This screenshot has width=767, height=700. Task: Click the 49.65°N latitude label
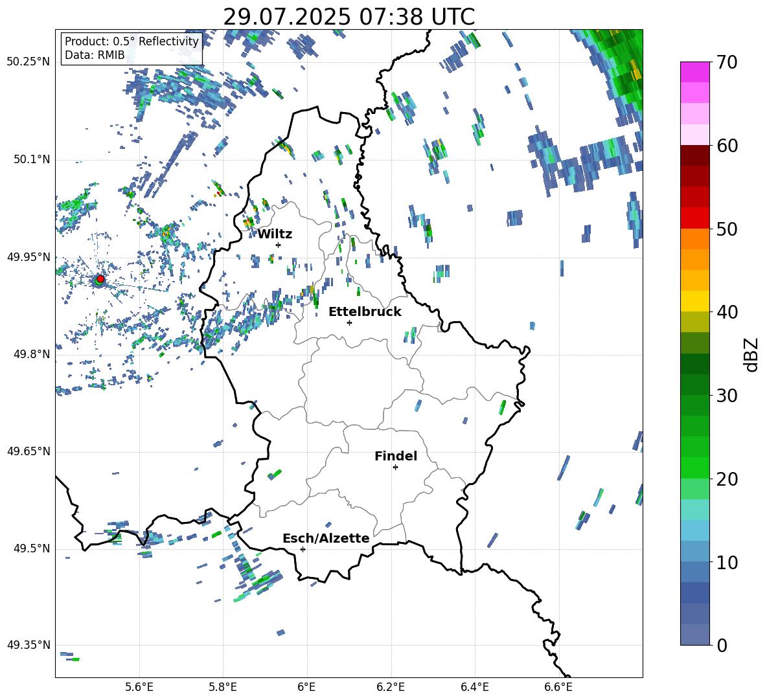point(29,451)
